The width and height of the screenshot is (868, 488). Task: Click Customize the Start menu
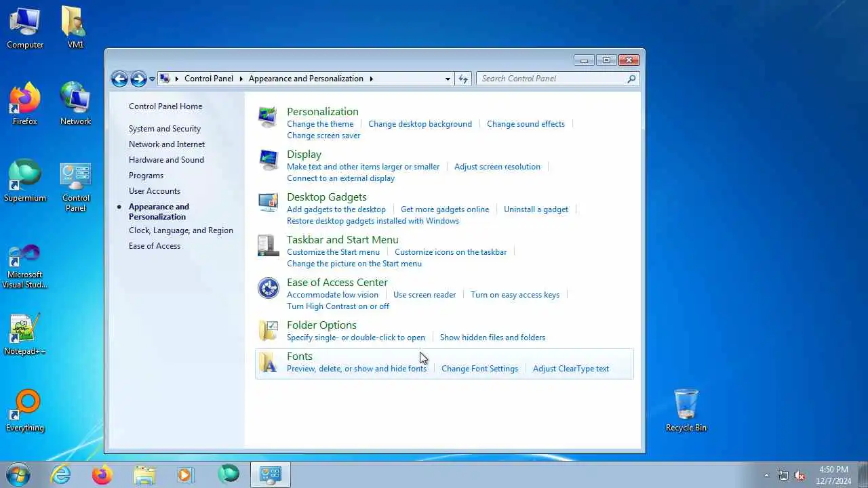[x=333, y=252]
